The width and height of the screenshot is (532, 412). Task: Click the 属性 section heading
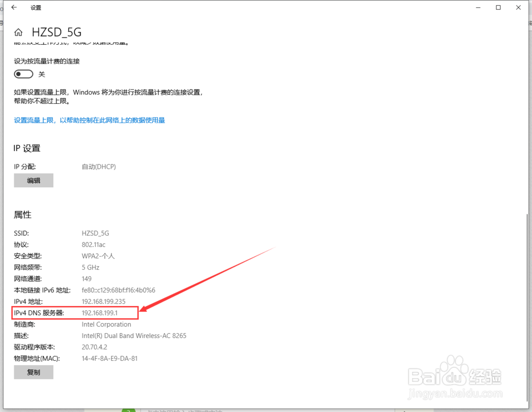pyautogui.click(x=22, y=215)
